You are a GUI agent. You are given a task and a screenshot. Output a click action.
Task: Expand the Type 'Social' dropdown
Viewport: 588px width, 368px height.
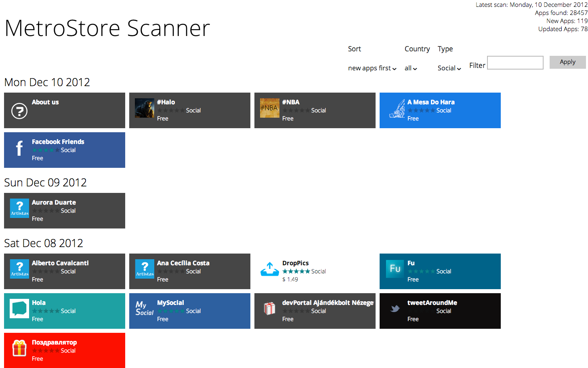point(449,68)
